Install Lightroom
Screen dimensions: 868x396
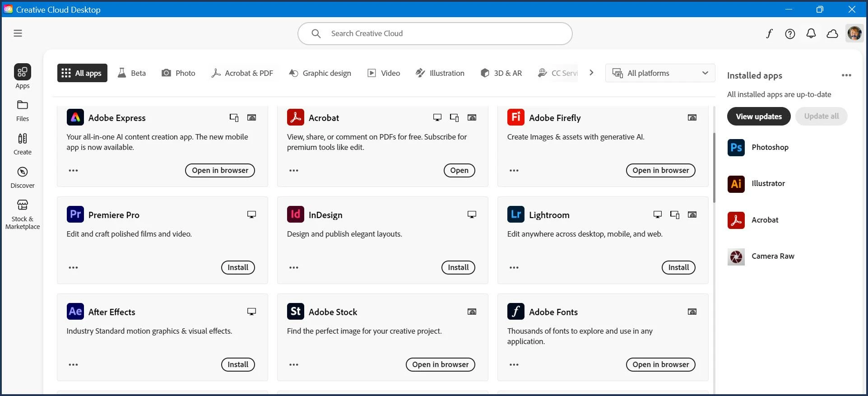click(678, 268)
